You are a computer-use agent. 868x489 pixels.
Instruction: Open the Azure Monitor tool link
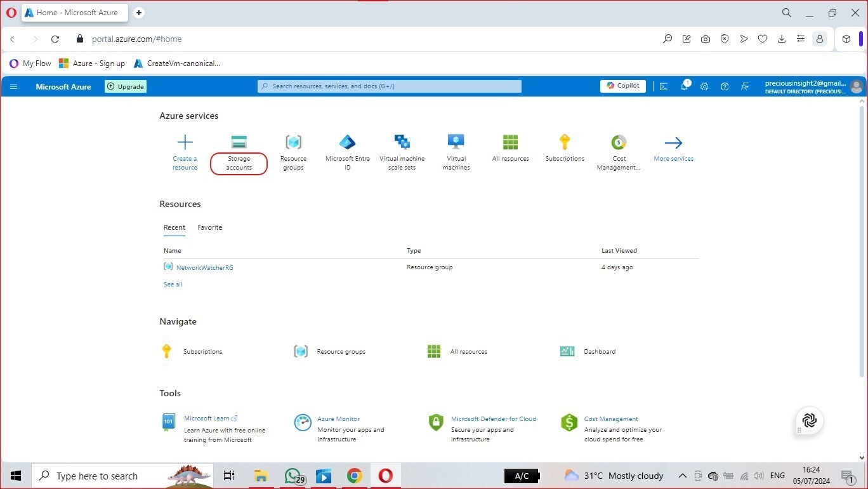[338, 419]
